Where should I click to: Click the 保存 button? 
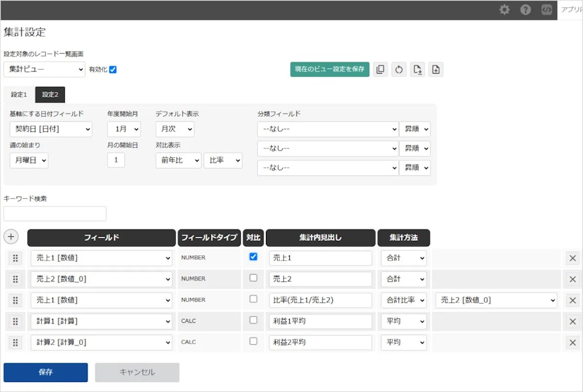45,372
